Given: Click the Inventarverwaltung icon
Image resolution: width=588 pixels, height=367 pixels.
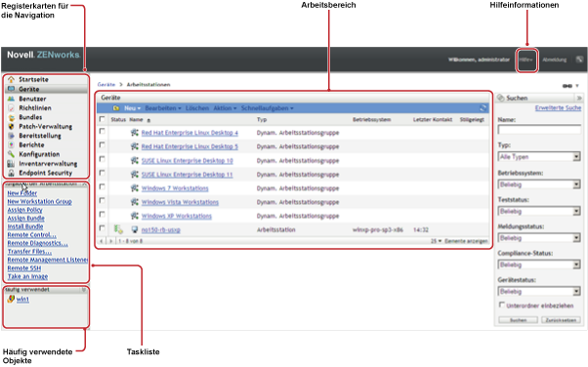Looking at the screenshot, I should click(x=12, y=164).
